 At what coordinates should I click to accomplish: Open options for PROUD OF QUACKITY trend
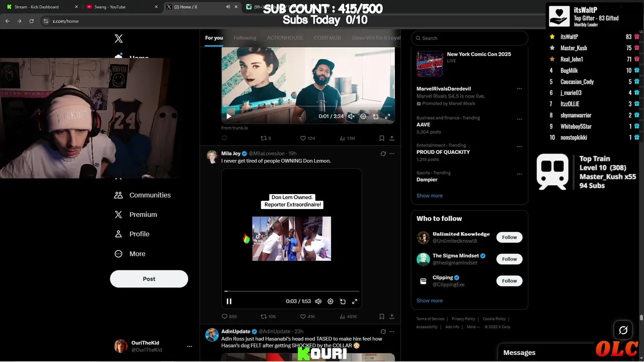coord(519,147)
